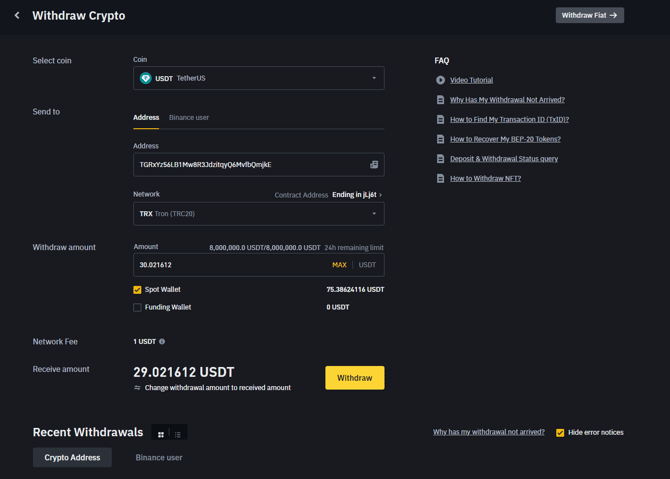Open How to Withdraw NFT? link
Viewport: 670px width, 479px height.
[x=485, y=178]
